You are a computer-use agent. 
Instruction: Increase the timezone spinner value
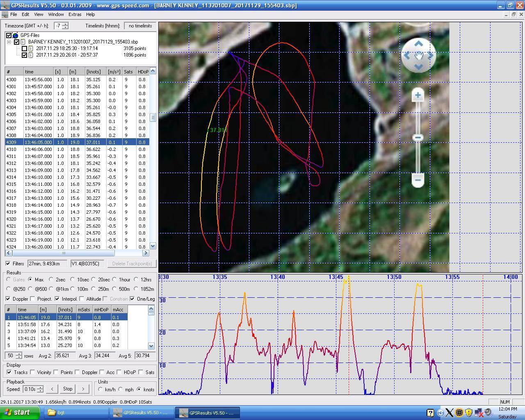tap(65, 24)
